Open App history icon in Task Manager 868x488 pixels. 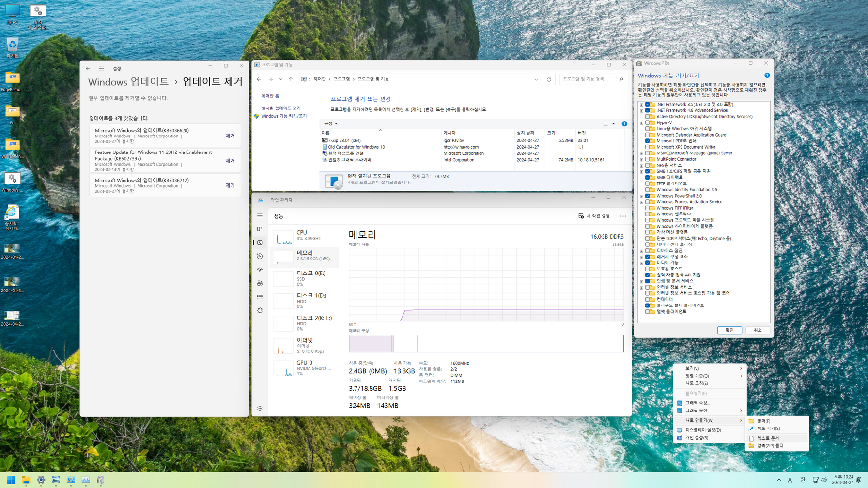260,256
